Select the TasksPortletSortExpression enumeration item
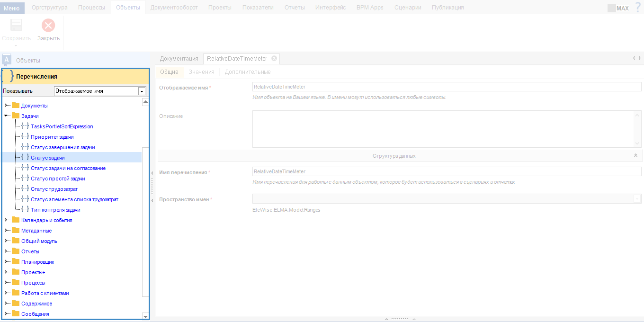Image resolution: width=644 pixels, height=322 pixels. 62,126
